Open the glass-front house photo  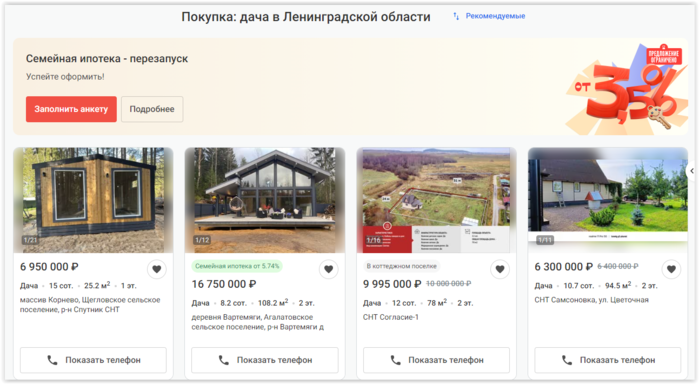click(265, 200)
